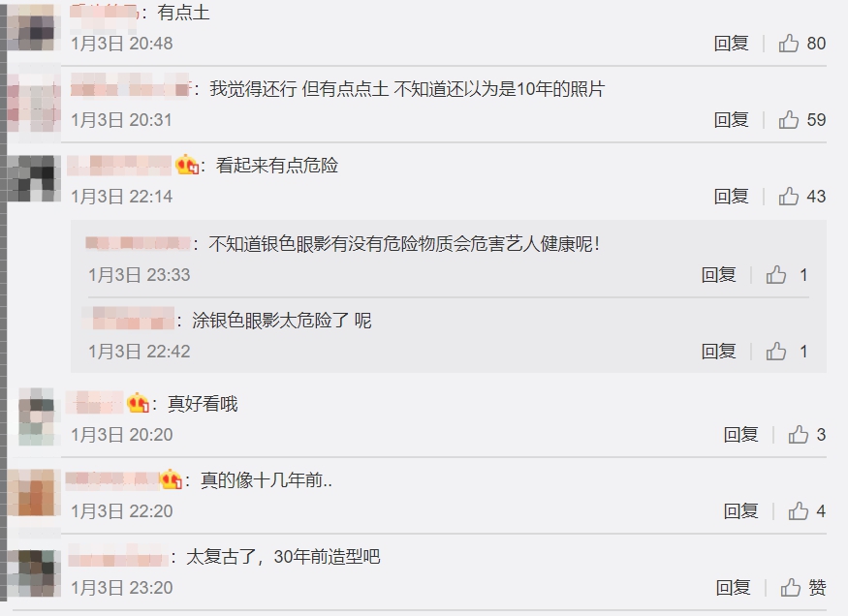Click the crown badge beside '看起来有点危险' commenter

(x=187, y=165)
